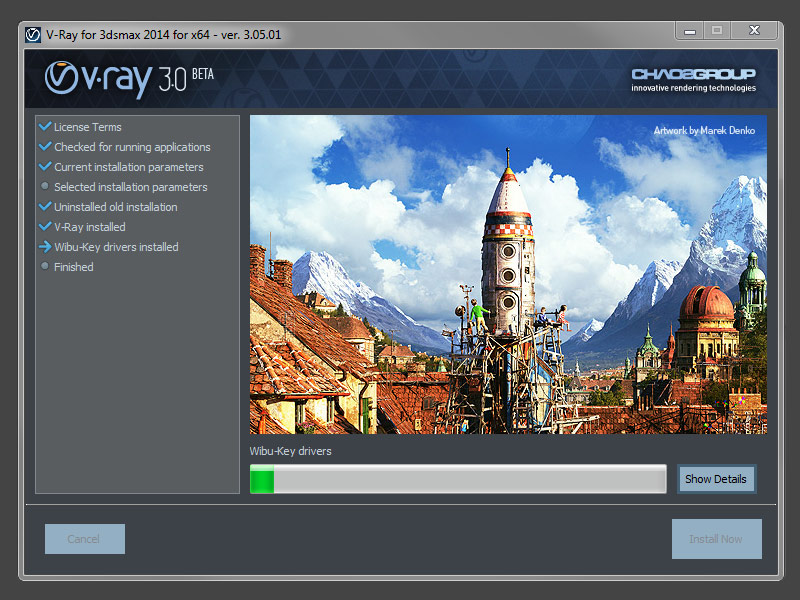Click the Cancel button
Viewport: 800px width, 600px height.
[85, 539]
